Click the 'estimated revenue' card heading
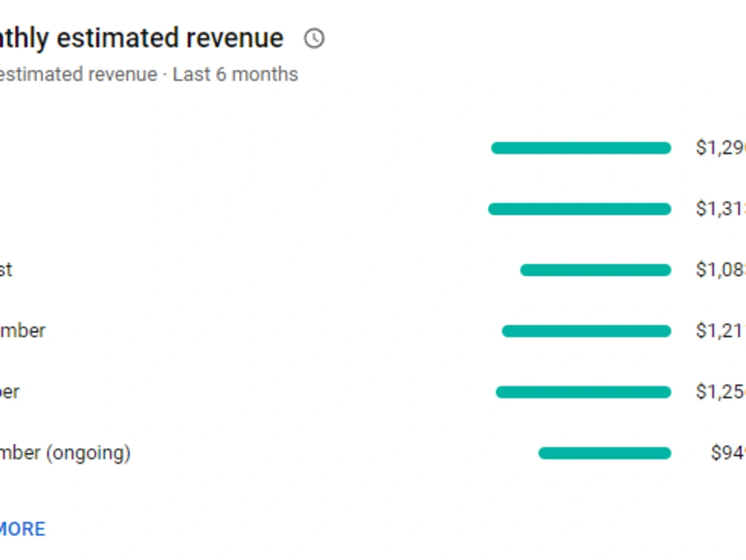The image size is (746, 560). tap(141, 38)
